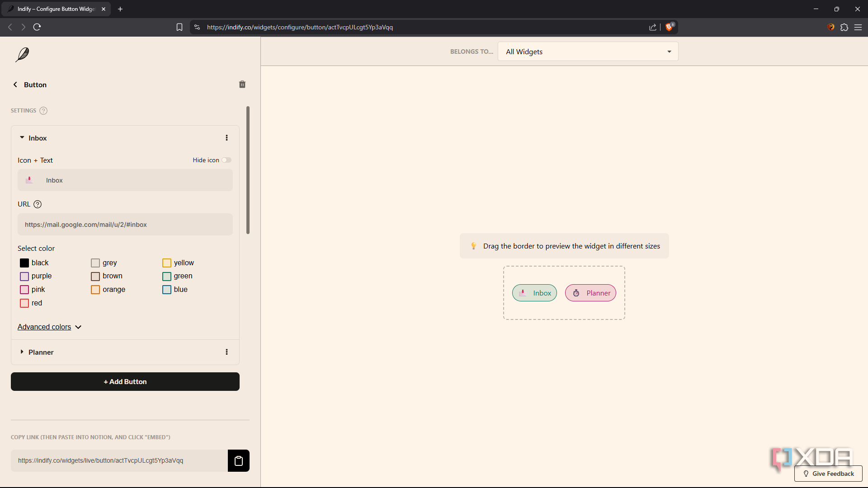View site information icon in address bar
The height and width of the screenshot is (488, 868).
(197, 27)
